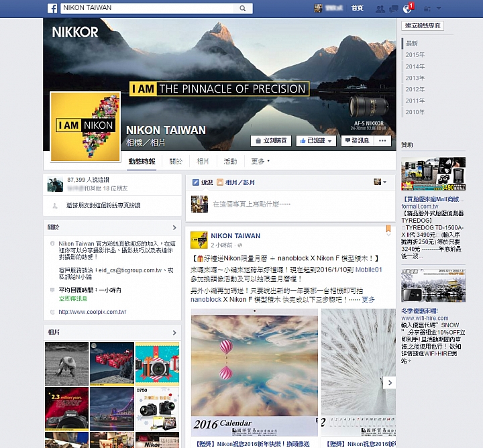This screenshot has height=448, width=483.
Task: Click next arrow on post image carousel
Action: [390, 383]
